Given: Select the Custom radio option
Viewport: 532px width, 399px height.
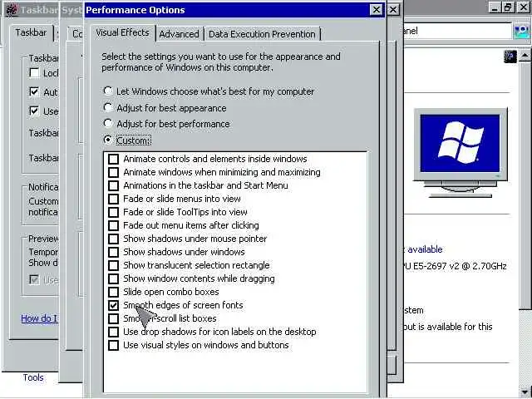Looking at the screenshot, I should pyautogui.click(x=108, y=140).
